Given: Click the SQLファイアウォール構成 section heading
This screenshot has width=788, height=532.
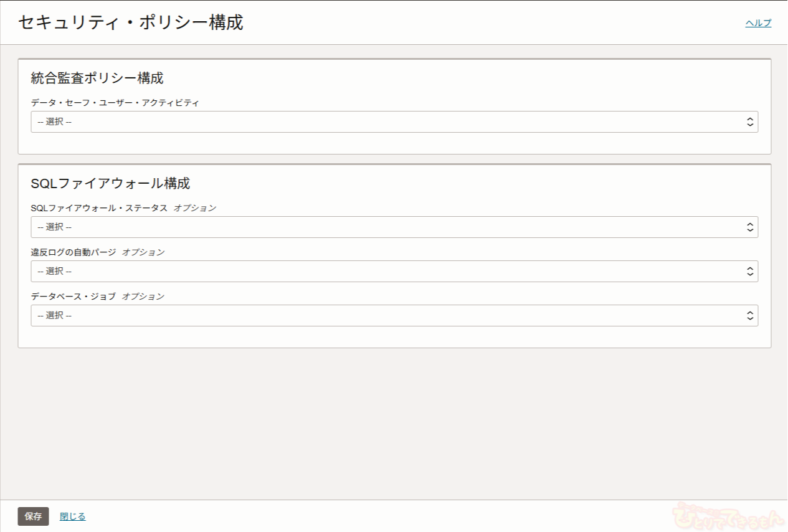Looking at the screenshot, I should pos(110,184).
